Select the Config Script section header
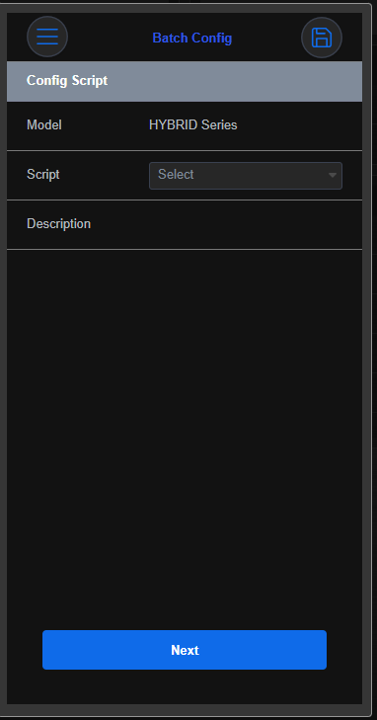 184,81
